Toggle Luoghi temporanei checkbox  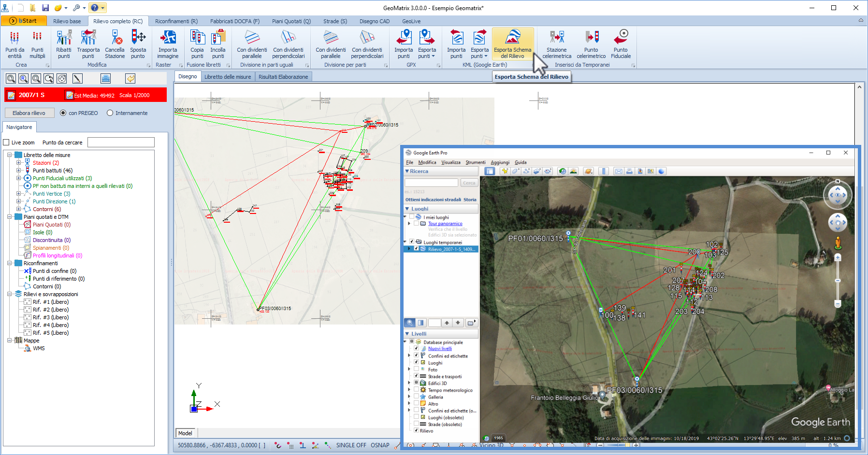tap(412, 242)
